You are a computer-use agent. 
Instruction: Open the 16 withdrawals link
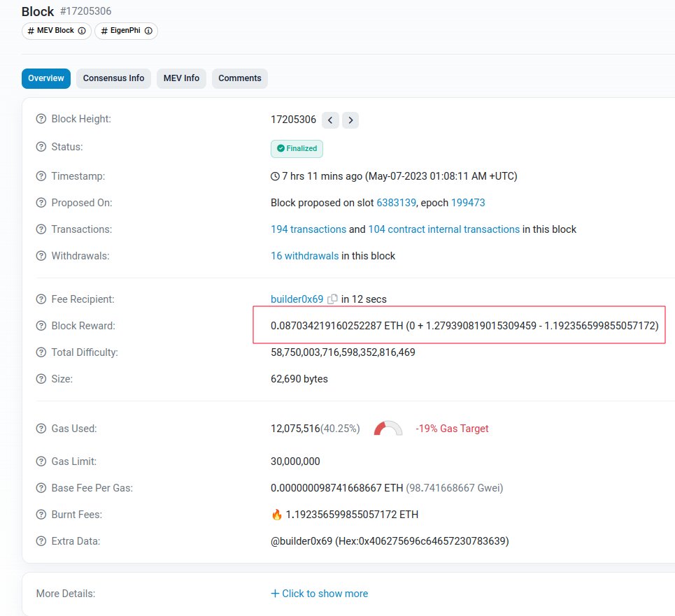(305, 256)
